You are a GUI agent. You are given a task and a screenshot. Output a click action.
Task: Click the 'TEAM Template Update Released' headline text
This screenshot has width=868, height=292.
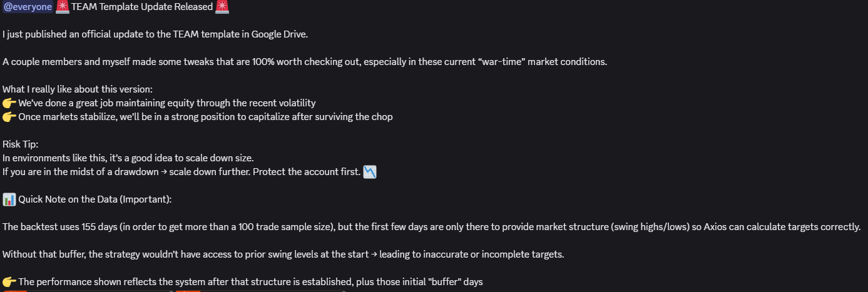[142, 7]
